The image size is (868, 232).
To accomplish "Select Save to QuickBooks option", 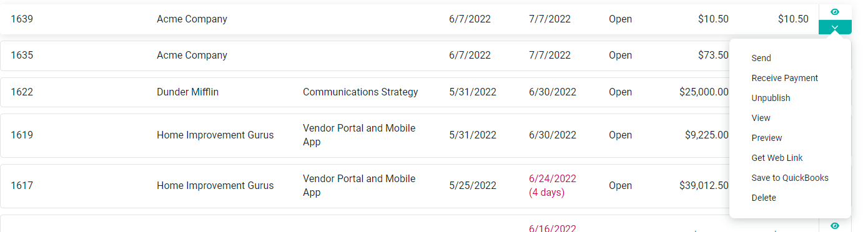I will pos(790,178).
